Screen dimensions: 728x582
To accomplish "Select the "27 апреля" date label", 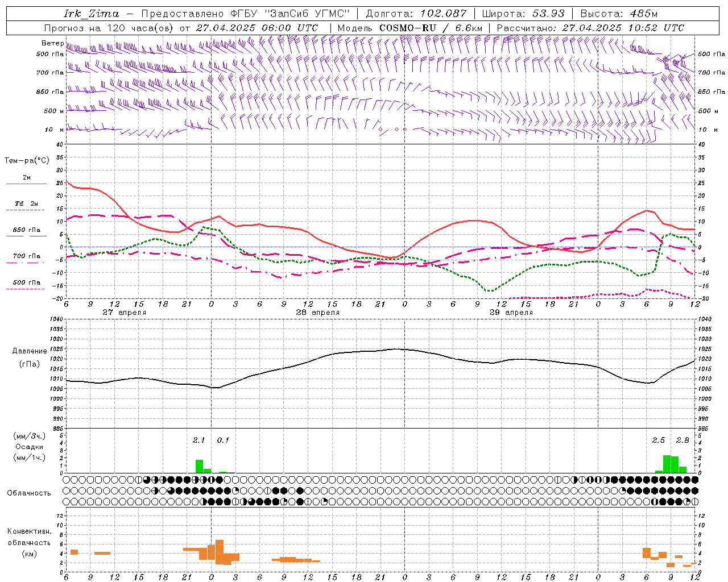I will [x=125, y=313].
